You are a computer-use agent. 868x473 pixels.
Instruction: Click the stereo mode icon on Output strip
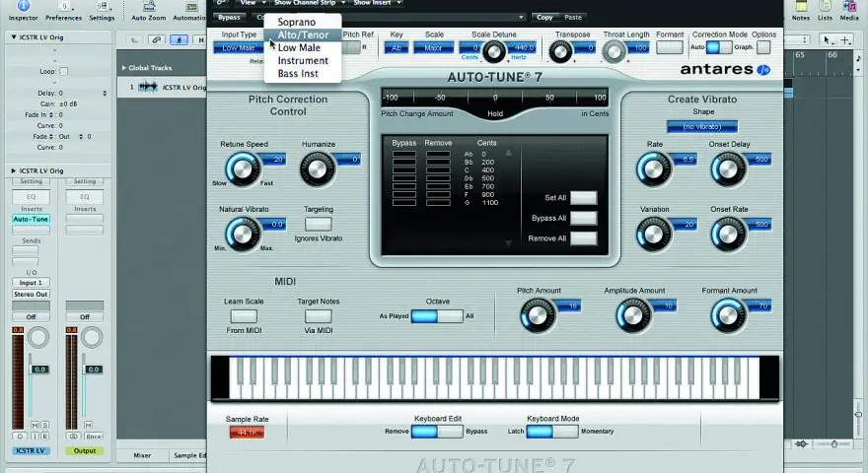pos(73,436)
